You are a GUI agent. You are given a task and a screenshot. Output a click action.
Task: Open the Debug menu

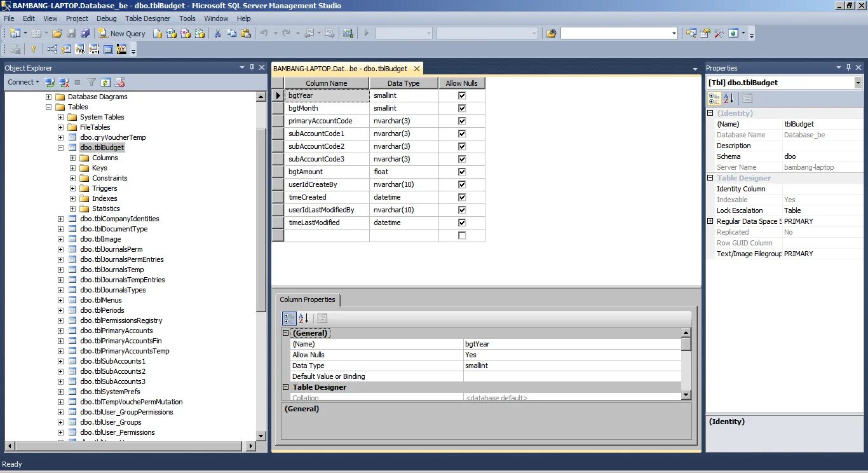[107, 18]
